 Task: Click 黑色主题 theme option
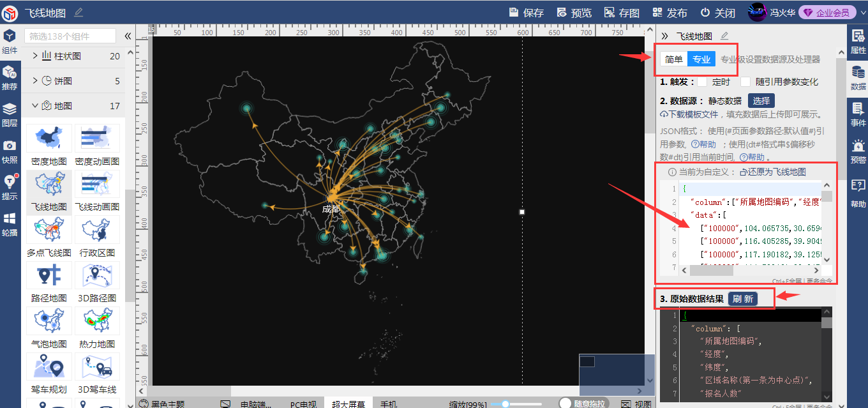162,404
